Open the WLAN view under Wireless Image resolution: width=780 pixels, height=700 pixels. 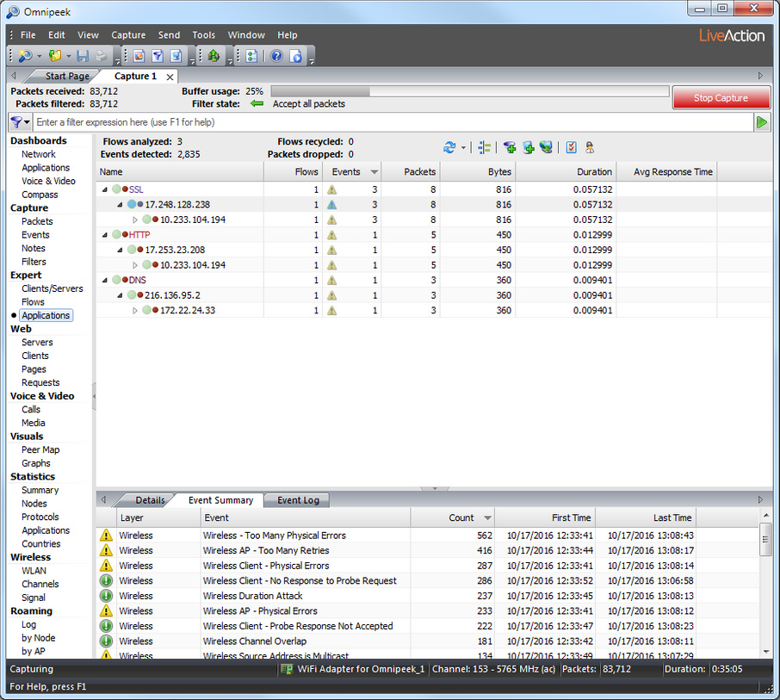pyautogui.click(x=34, y=571)
